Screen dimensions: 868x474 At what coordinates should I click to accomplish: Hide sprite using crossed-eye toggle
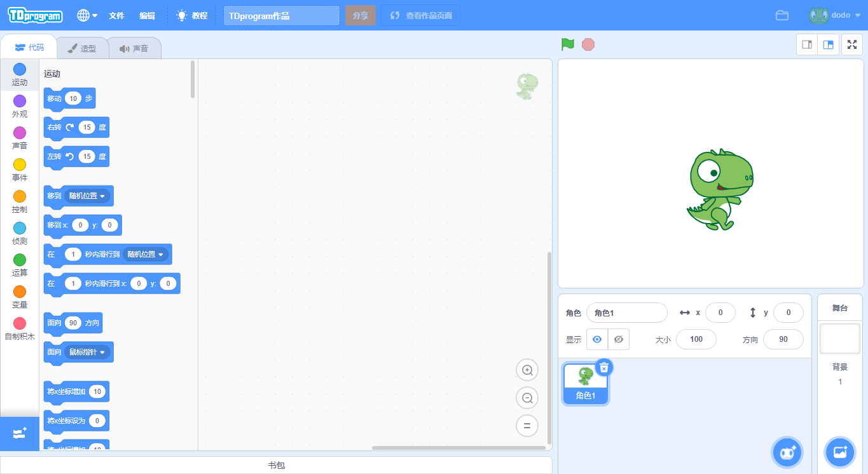[x=619, y=339]
